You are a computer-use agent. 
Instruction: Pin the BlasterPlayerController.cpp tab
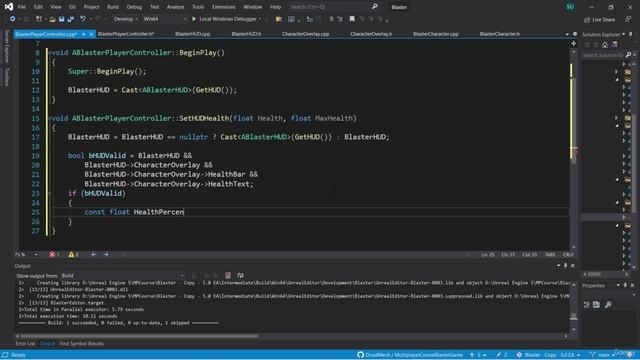84,34
